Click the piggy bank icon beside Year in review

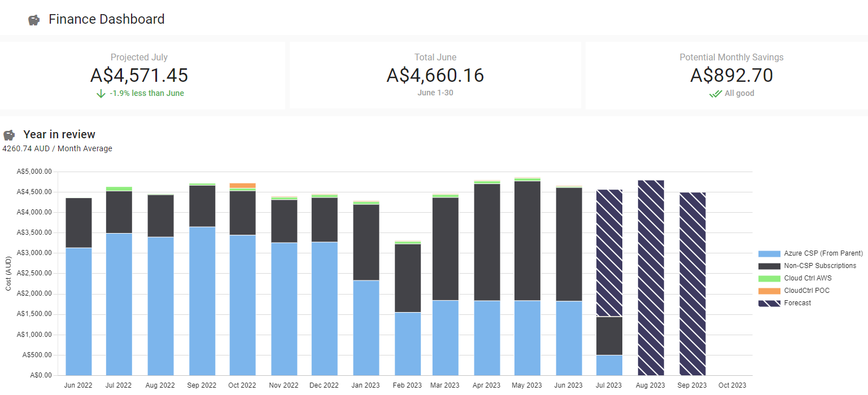pos(9,135)
